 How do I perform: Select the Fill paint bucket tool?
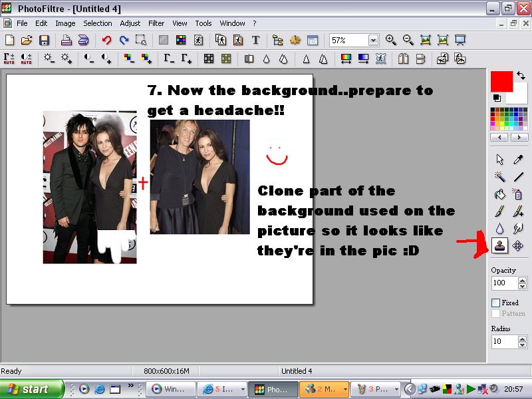500,194
